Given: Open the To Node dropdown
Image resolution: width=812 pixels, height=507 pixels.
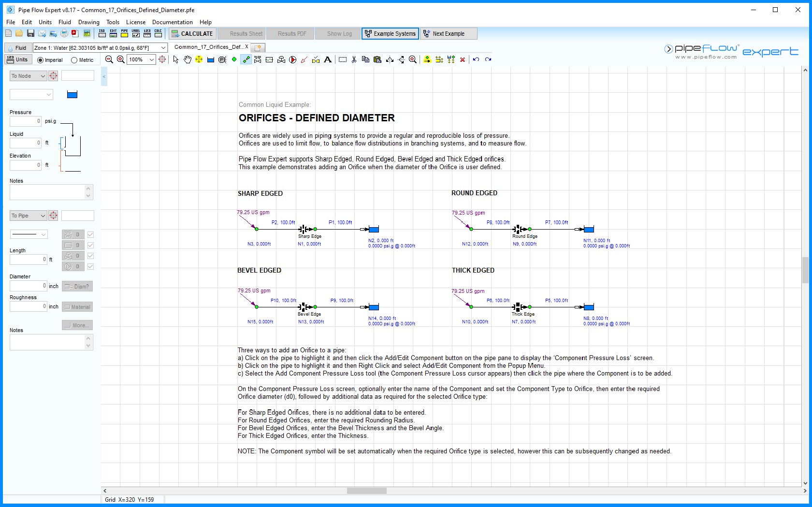Looking at the screenshot, I should (x=28, y=76).
